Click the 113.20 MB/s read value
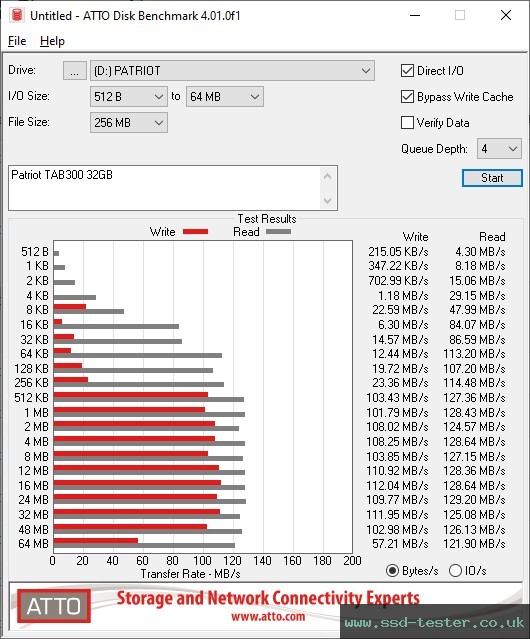 (474, 354)
